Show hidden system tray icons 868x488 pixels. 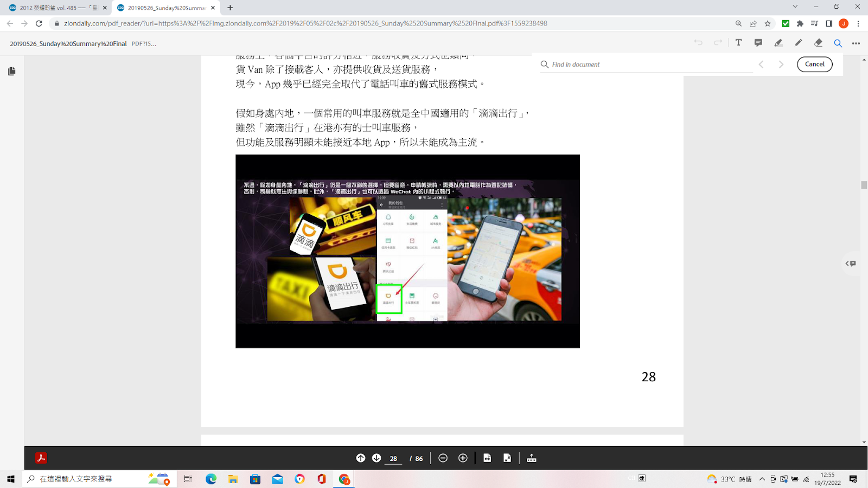pyautogui.click(x=762, y=479)
